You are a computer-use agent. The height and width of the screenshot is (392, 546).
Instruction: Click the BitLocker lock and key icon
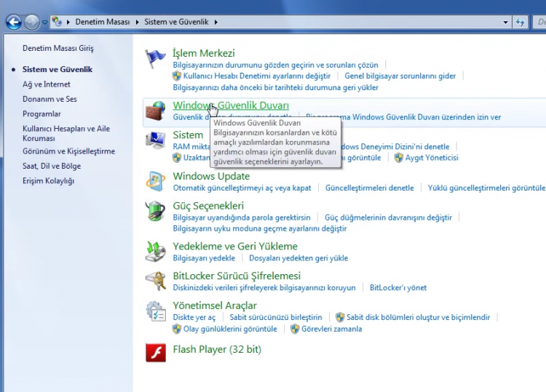click(x=155, y=281)
